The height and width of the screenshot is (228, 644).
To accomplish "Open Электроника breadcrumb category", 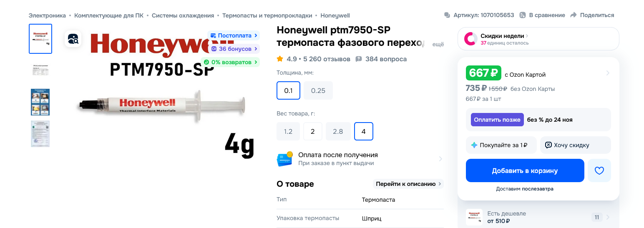I will (x=47, y=15).
